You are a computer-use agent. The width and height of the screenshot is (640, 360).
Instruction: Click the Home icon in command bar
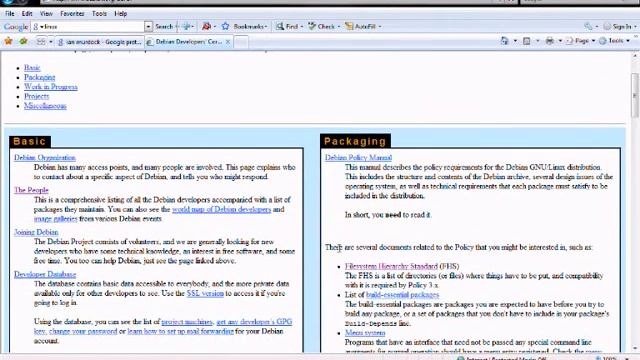[x=505, y=41]
